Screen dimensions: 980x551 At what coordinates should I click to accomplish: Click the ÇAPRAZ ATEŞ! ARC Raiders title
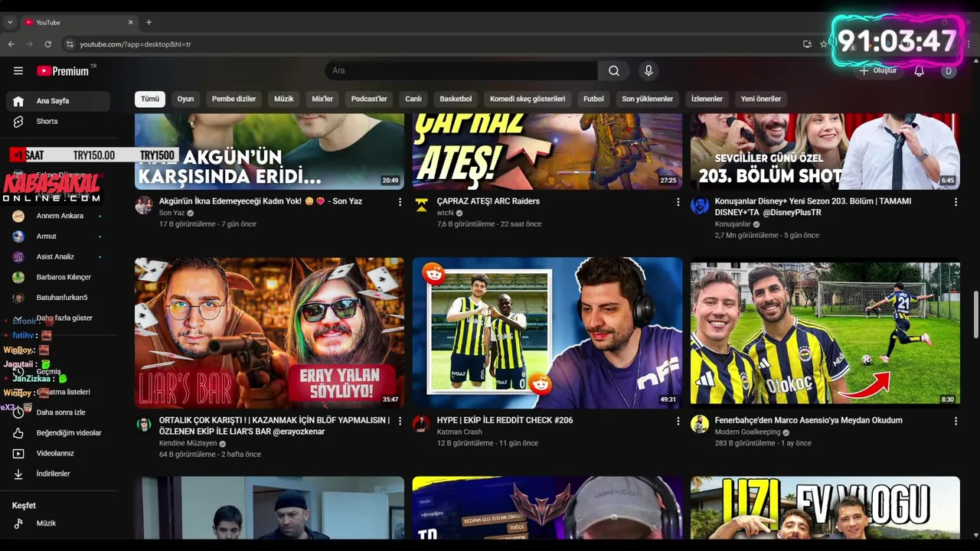click(488, 201)
